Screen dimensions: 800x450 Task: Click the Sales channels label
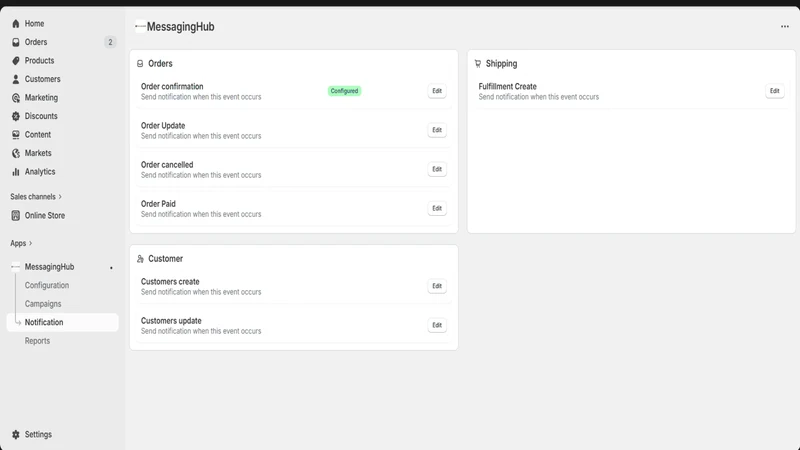[33, 197]
